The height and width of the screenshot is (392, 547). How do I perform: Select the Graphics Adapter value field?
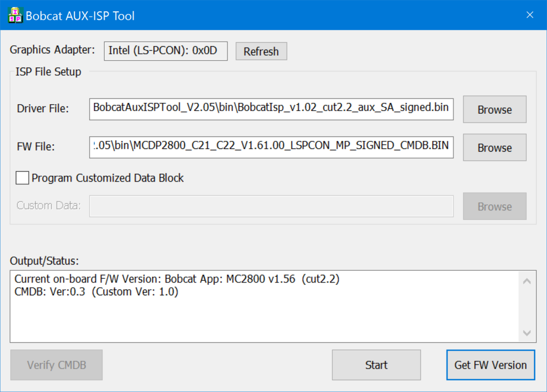[x=166, y=51]
